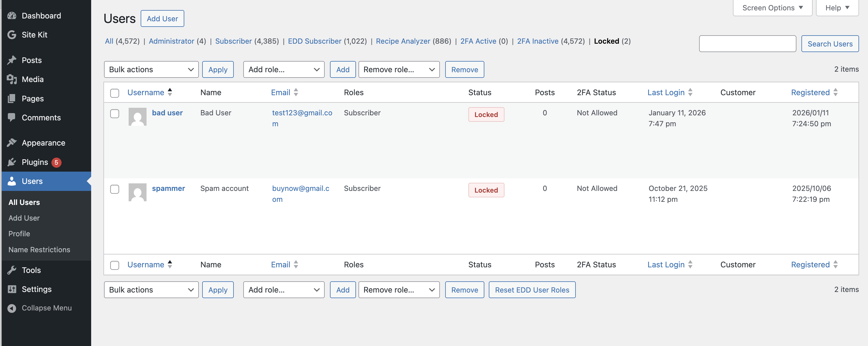Screen dimensions: 868x346
Task: Open the Dashboard from the sidebar icon
Action: [x=12, y=15]
